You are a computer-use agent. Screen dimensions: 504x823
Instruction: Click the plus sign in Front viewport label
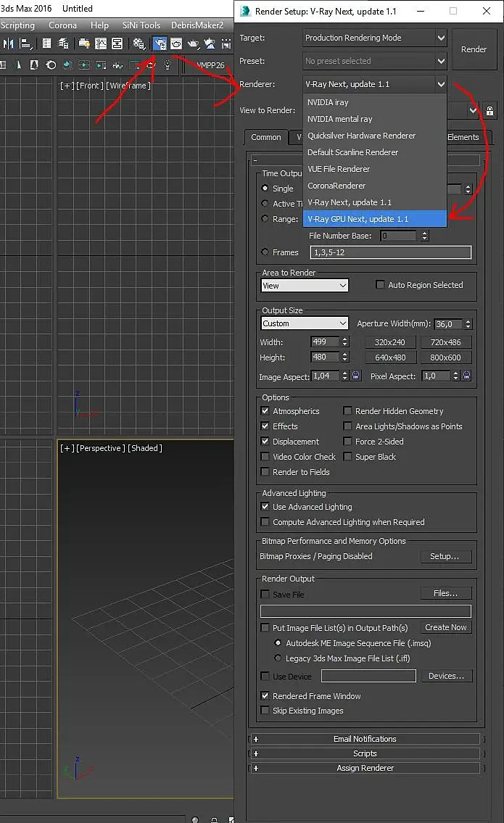tap(67, 86)
